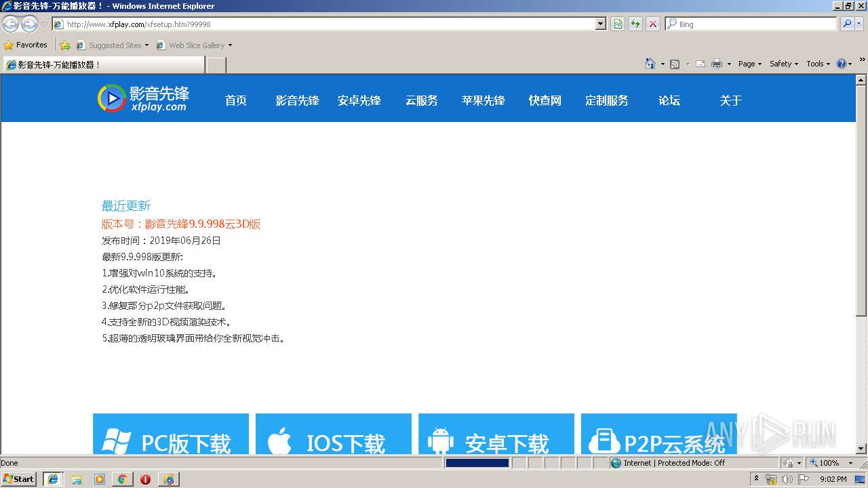Image resolution: width=868 pixels, height=488 pixels.
Task: Focus the address bar with the xfplay.com URL
Action: [x=323, y=24]
